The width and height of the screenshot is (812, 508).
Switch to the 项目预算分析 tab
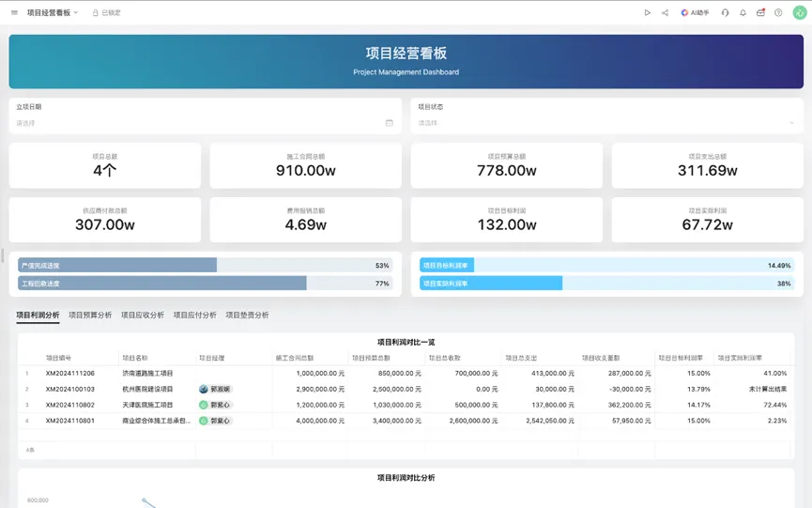[x=90, y=316]
